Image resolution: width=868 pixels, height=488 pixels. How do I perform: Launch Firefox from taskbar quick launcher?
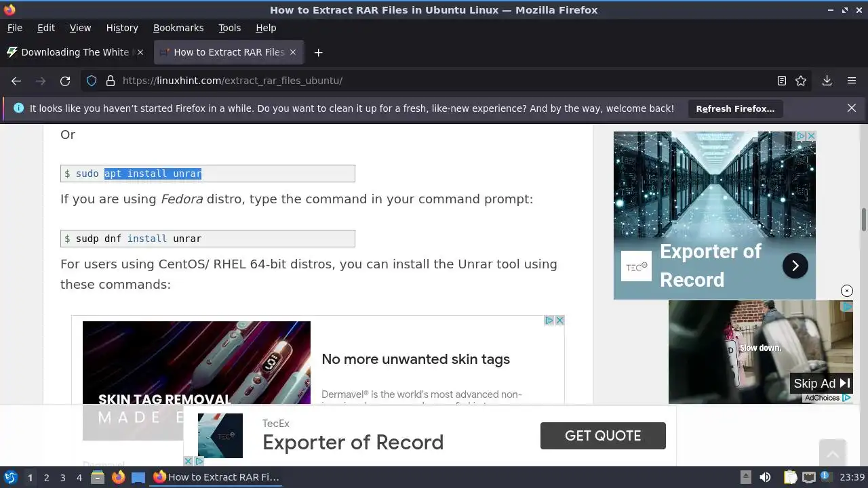pyautogui.click(x=118, y=477)
